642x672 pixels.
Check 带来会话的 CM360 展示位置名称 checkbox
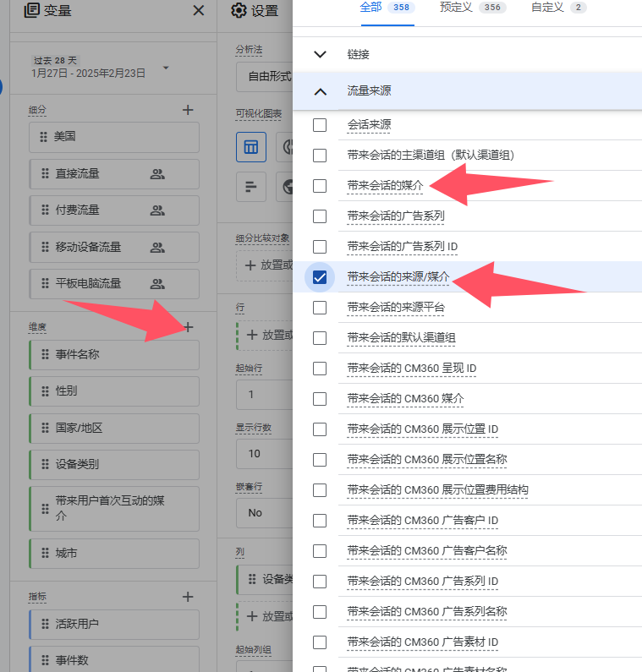(x=320, y=460)
